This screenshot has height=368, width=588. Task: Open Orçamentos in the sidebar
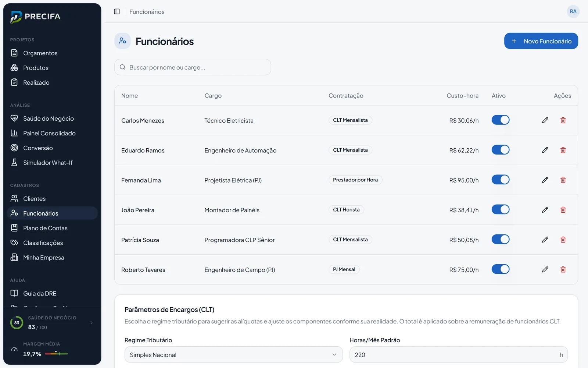pos(52,53)
